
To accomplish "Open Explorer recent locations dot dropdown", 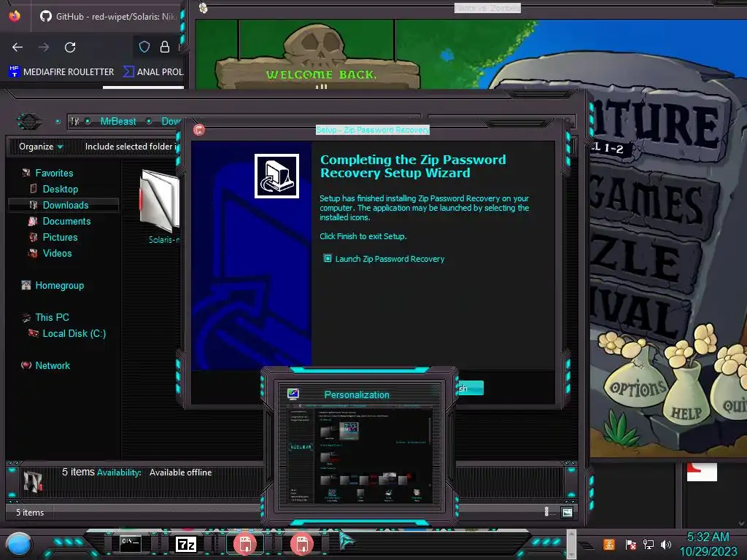I will coord(58,122).
